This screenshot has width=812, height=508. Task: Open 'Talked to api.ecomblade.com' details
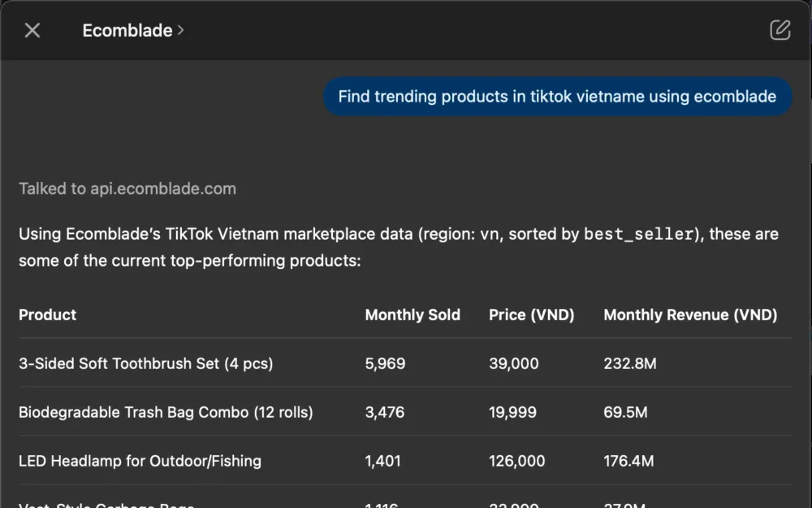click(127, 189)
